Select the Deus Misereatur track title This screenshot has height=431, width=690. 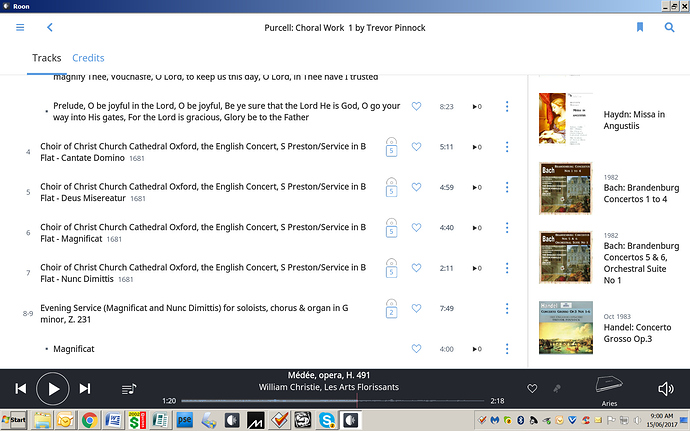[203, 192]
